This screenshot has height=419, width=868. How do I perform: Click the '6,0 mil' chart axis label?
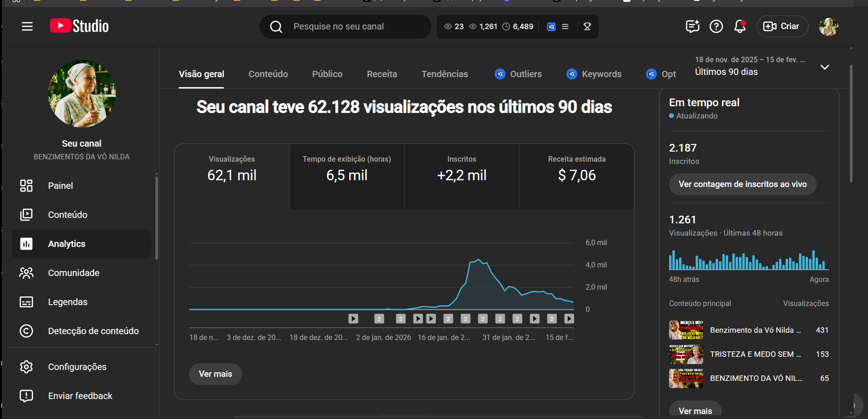point(596,242)
